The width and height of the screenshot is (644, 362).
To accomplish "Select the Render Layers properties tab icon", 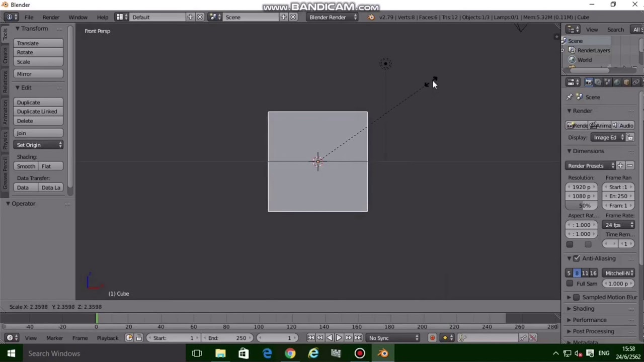I will [598, 82].
